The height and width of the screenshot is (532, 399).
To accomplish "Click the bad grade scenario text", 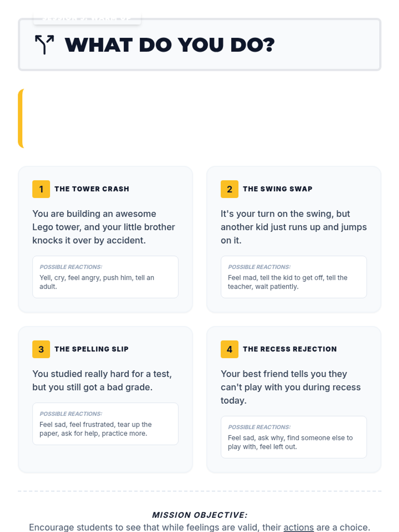I will 102,381.
